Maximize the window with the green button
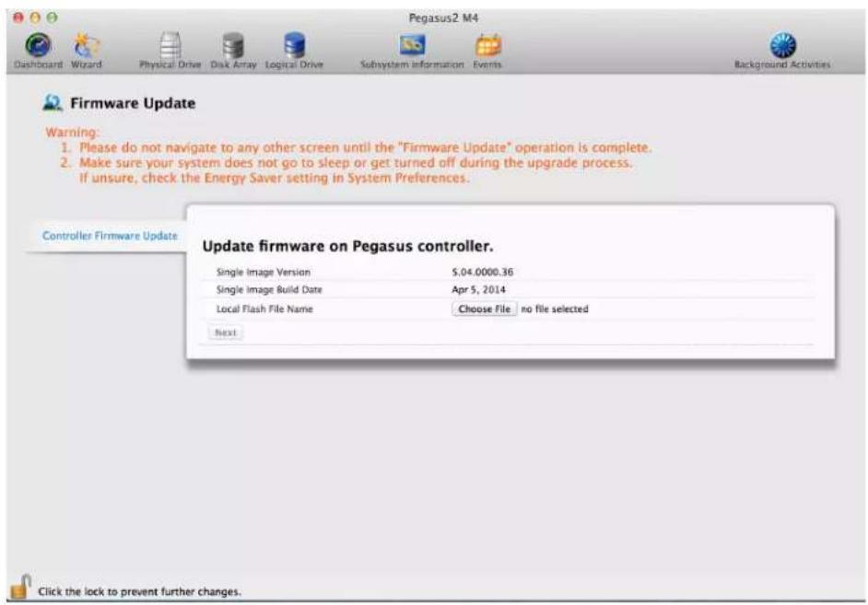868x605 pixels. point(52,17)
